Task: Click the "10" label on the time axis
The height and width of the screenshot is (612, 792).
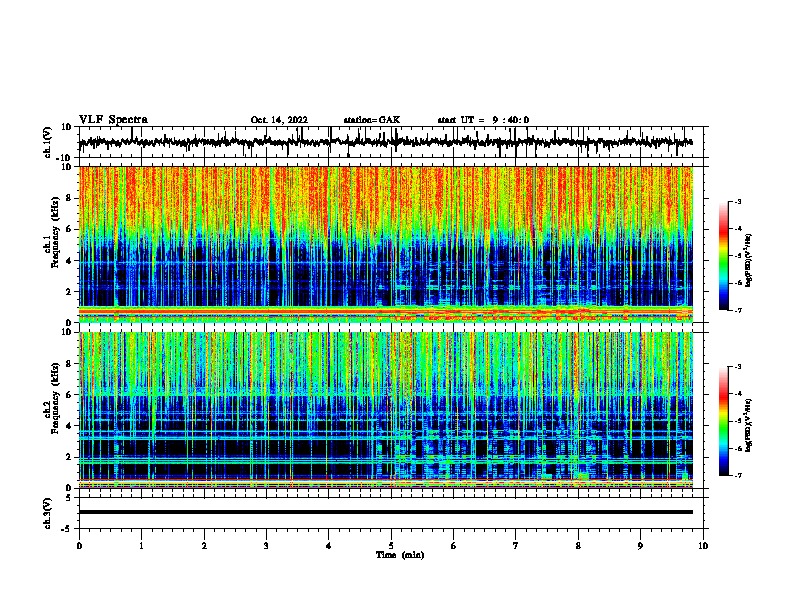Action: pos(703,546)
